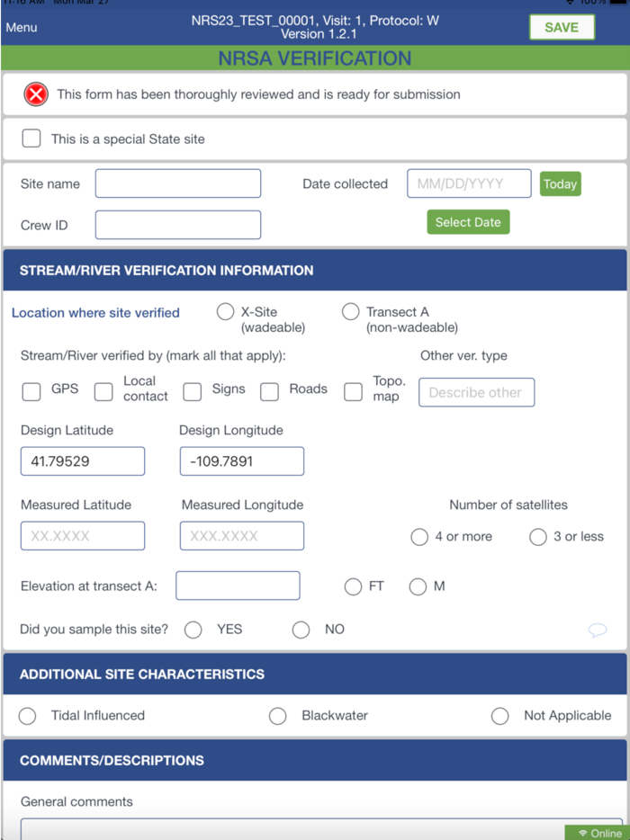Image resolution: width=630 pixels, height=840 pixels.
Task: Click the Today date button
Action: tap(560, 183)
